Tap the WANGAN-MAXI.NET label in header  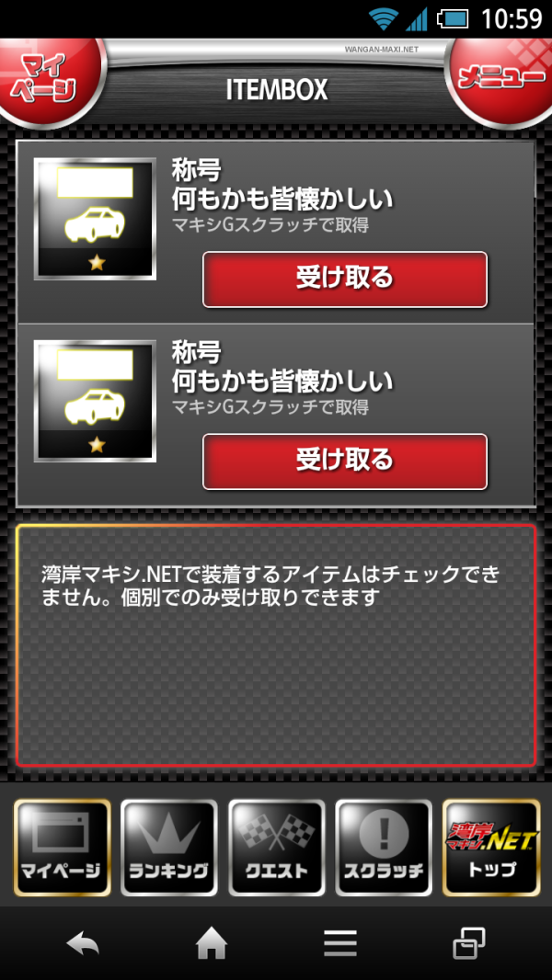click(381, 50)
